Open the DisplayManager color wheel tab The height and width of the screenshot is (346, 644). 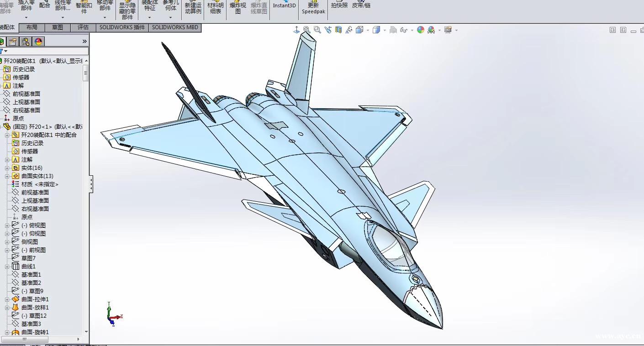pos(38,42)
